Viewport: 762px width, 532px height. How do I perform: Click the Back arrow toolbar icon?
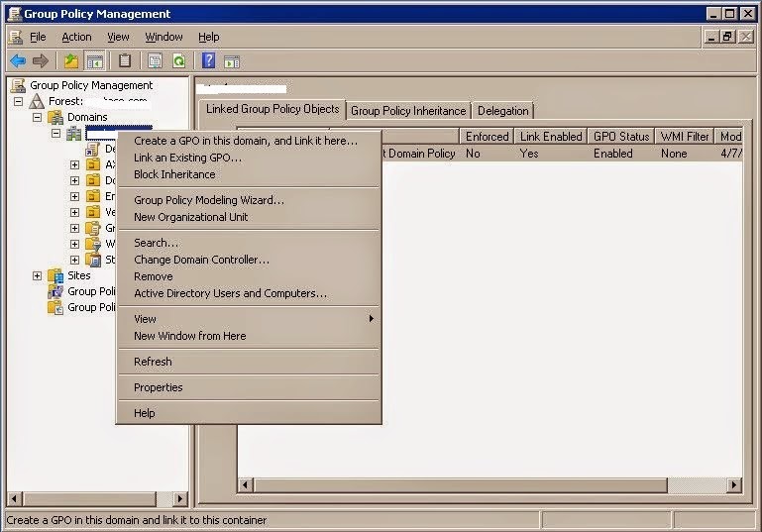click(x=18, y=61)
